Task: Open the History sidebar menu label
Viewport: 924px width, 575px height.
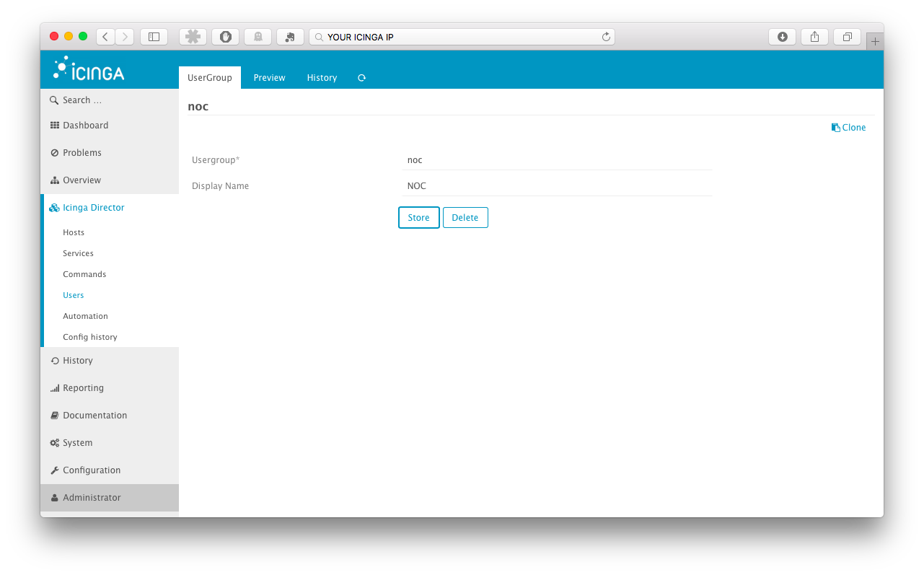Action: click(78, 361)
